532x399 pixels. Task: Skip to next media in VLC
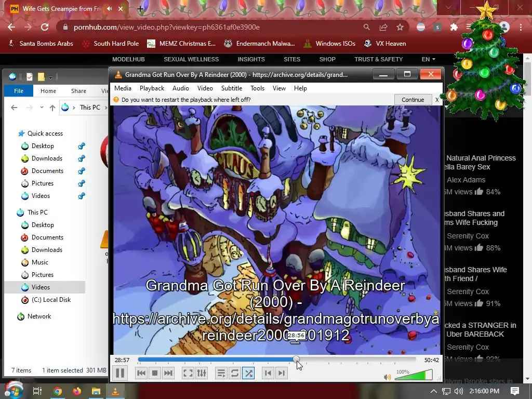[x=168, y=373]
